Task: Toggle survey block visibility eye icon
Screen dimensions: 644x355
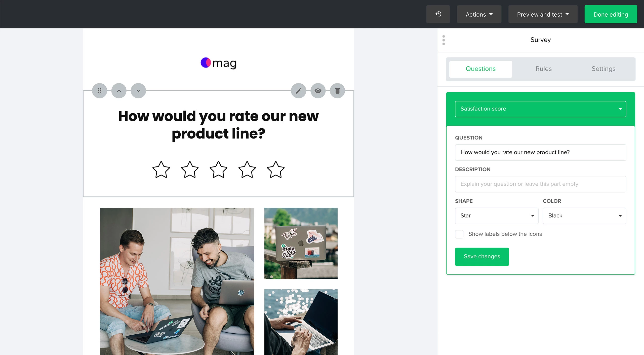Action: pos(318,91)
